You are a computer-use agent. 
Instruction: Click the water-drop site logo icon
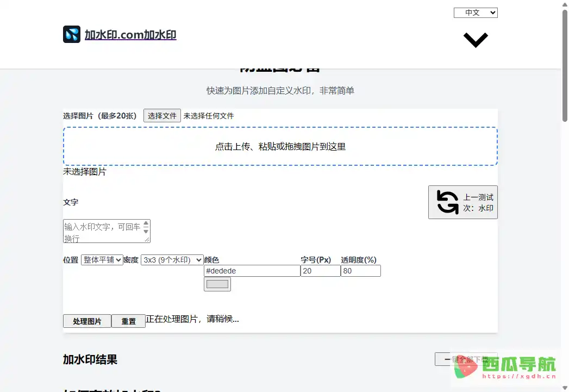(x=72, y=34)
